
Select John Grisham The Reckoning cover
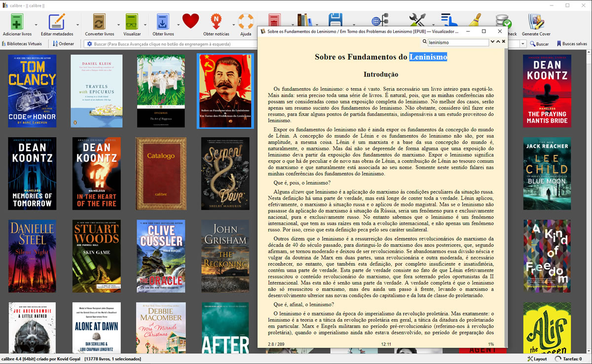point(225,256)
